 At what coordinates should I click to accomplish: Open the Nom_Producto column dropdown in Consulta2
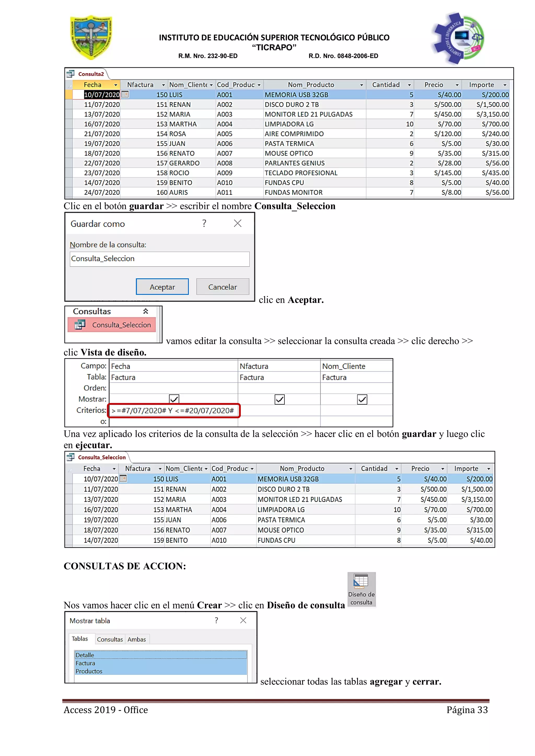(361, 85)
